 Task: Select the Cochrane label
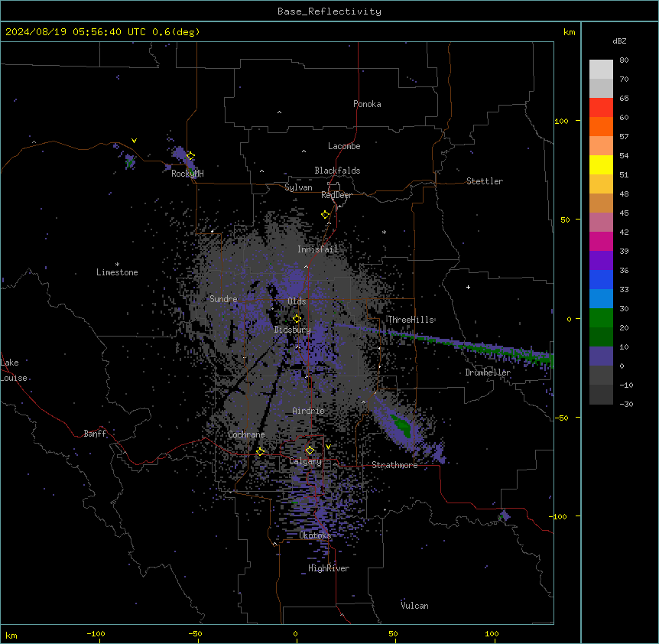pos(246,434)
